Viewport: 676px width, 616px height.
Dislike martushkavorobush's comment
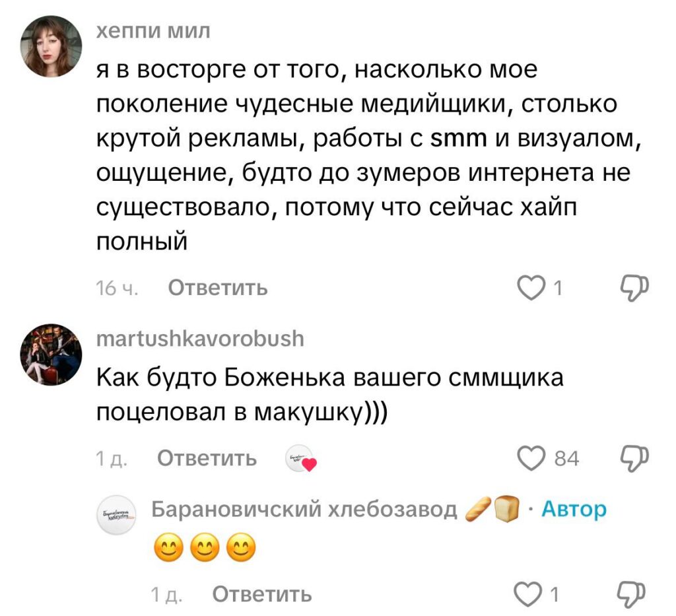click(x=636, y=457)
